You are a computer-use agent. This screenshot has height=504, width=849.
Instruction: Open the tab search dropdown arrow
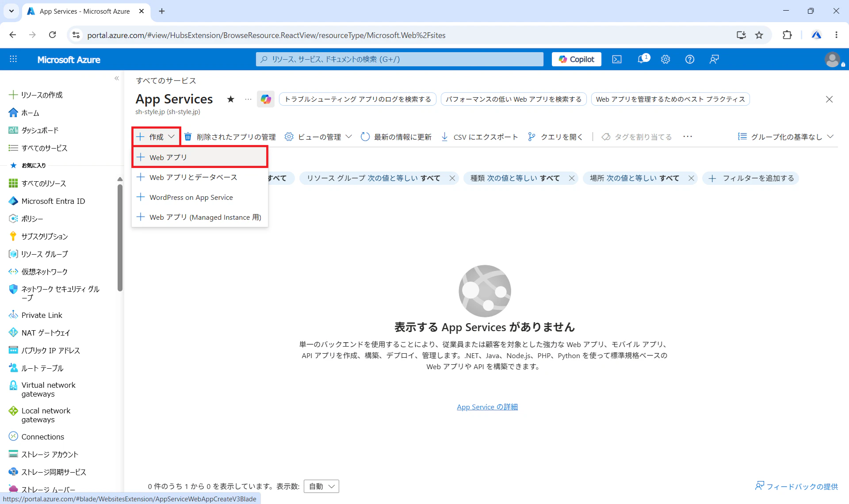click(x=11, y=11)
